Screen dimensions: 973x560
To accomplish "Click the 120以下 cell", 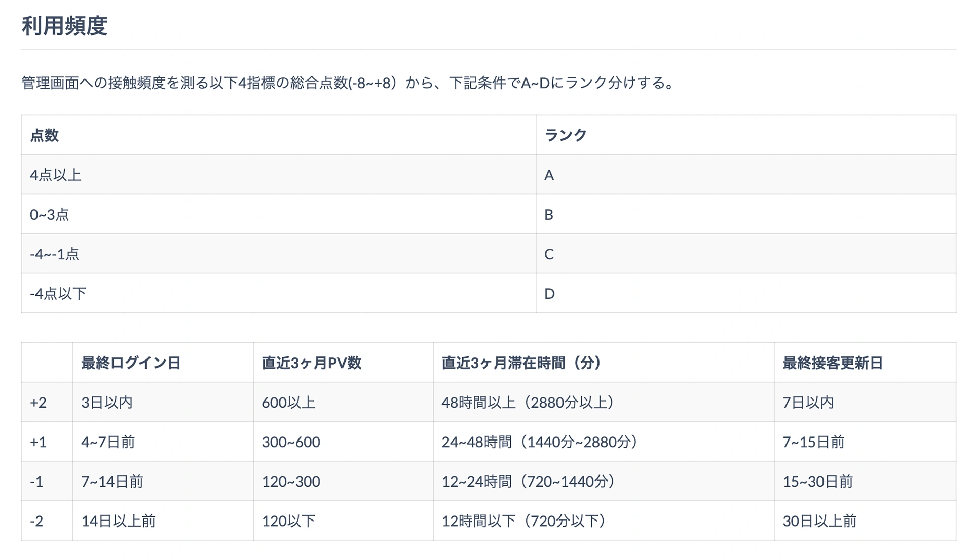I will [344, 521].
